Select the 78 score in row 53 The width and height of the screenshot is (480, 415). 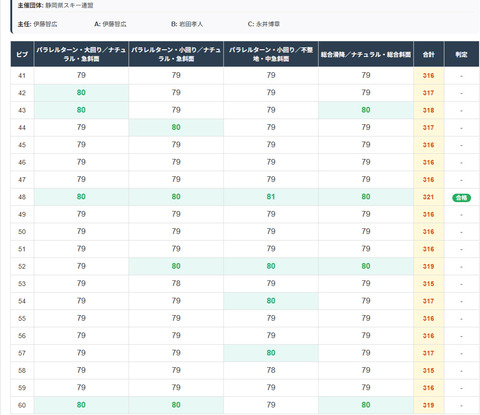(176, 283)
